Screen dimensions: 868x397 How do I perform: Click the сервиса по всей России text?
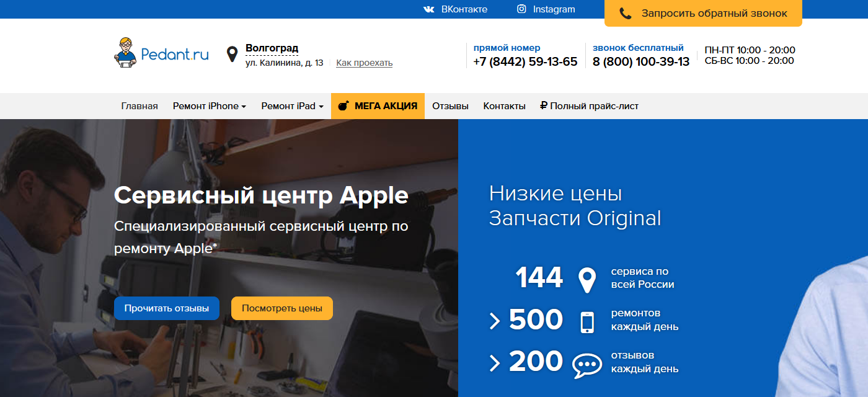coord(642,278)
